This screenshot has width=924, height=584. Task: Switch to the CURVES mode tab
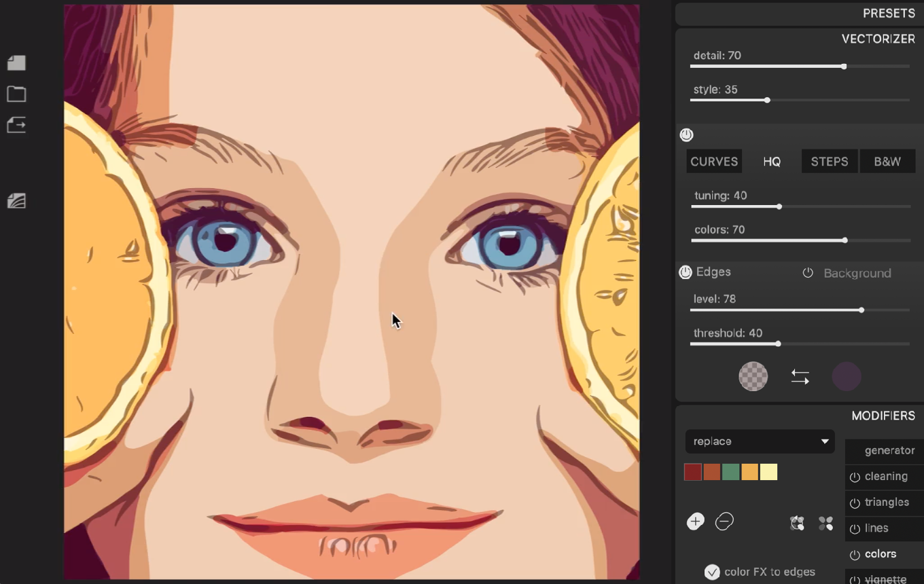(713, 162)
